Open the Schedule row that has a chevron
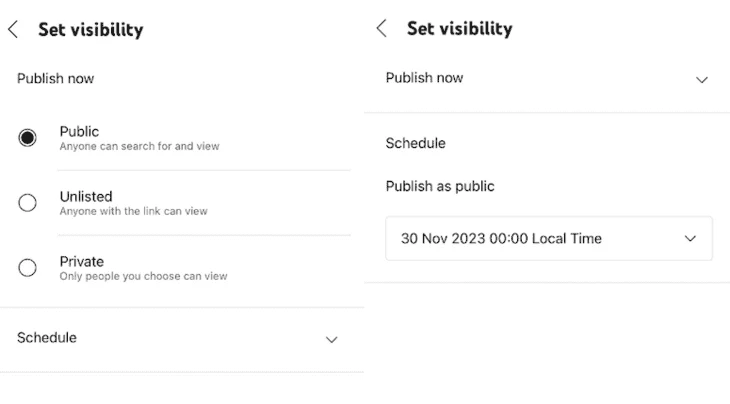 [x=182, y=339]
